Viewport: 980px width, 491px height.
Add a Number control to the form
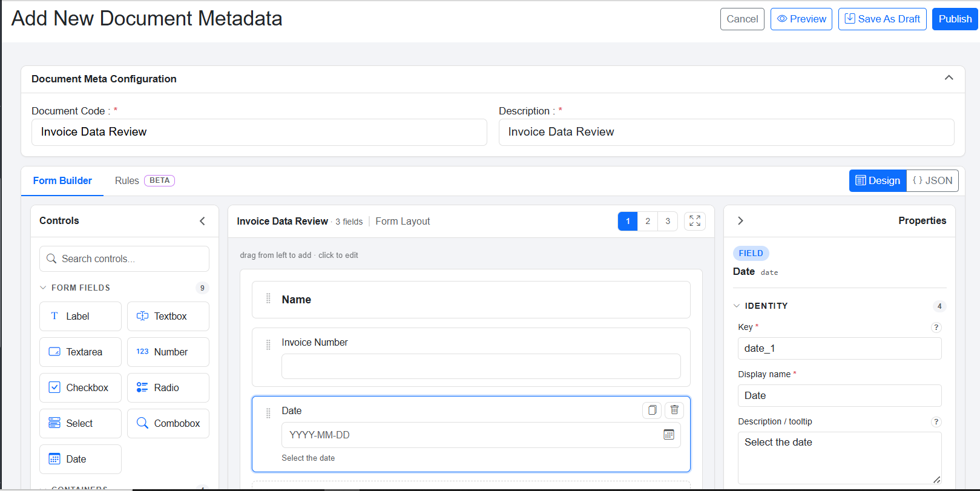point(168,352)
